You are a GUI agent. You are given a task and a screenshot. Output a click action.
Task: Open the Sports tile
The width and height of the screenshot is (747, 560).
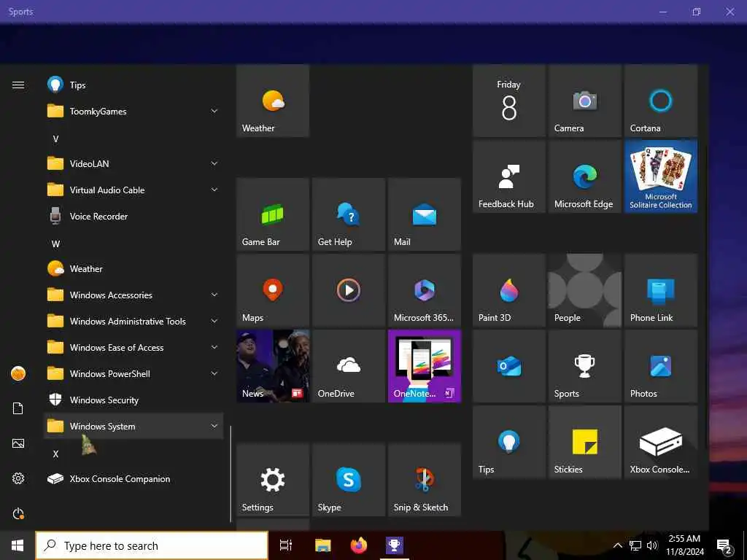coord(584,366)
